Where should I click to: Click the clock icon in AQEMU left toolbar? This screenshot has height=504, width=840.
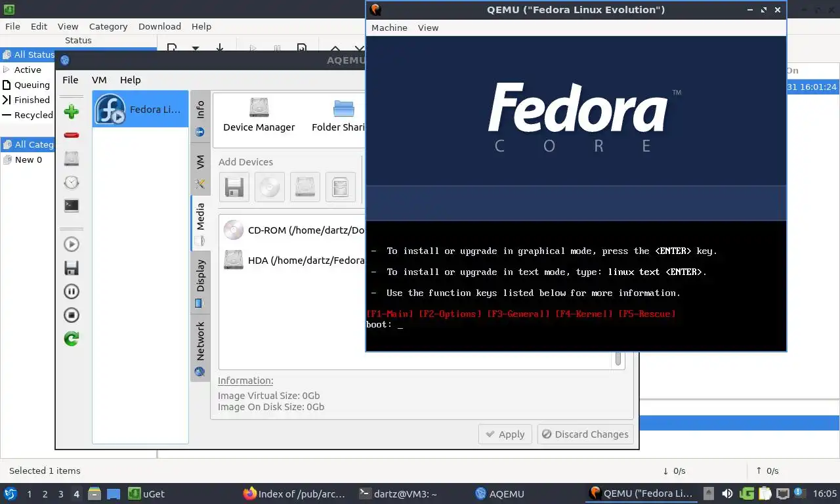pos(72,182)
